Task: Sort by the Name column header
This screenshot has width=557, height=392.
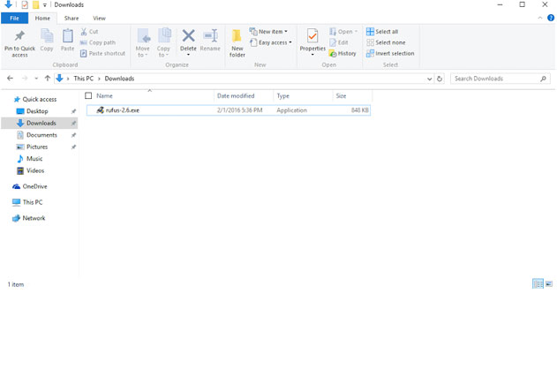Action: coord(104,96)
